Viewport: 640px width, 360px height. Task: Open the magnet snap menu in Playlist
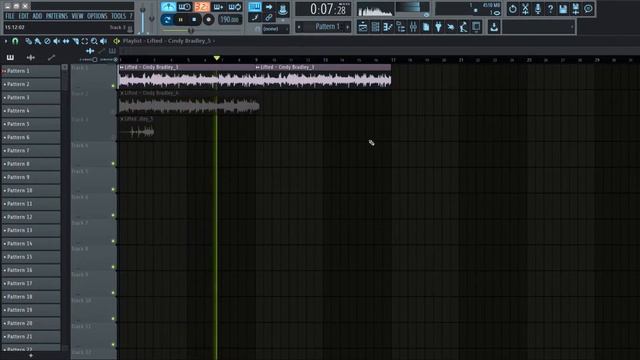tap(15, 41)
